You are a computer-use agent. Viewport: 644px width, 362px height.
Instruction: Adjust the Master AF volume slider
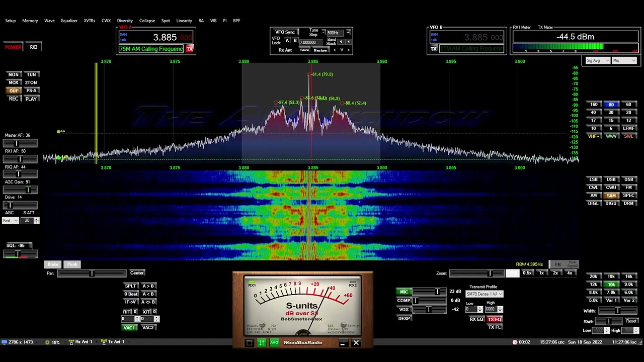[x=20, y=143]
